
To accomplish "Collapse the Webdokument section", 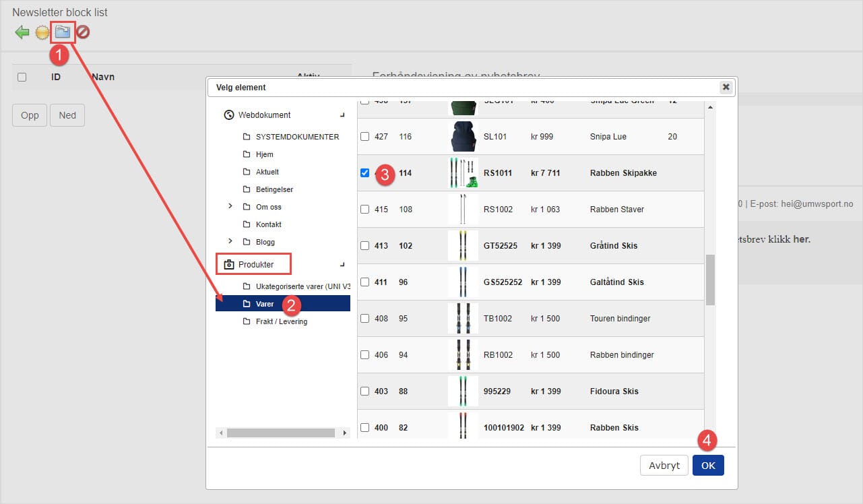I will click(342, 115).
